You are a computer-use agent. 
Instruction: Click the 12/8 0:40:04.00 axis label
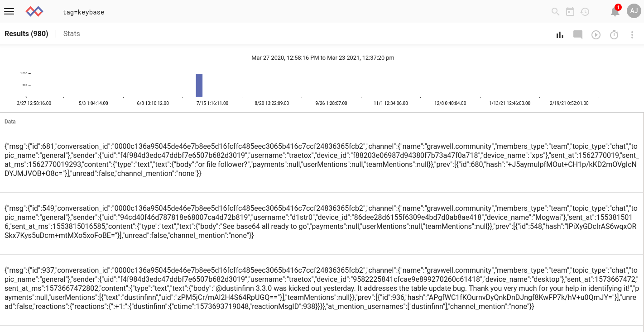point(450,104)
